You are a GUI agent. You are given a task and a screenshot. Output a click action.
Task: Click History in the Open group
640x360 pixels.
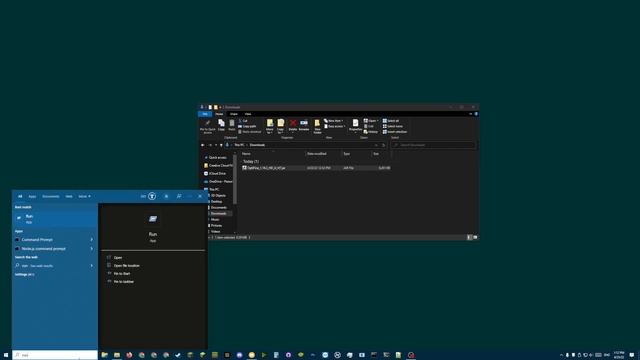(371, 132)
